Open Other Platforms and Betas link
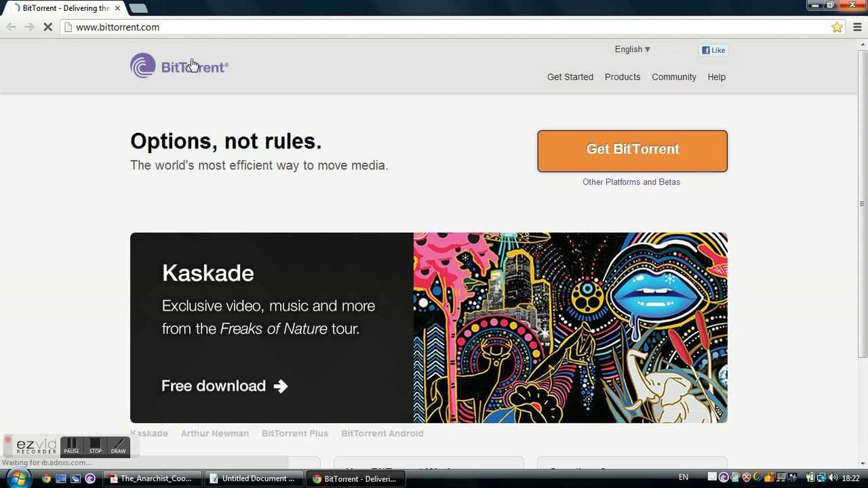Screen dimensions: 868x488 631,182
